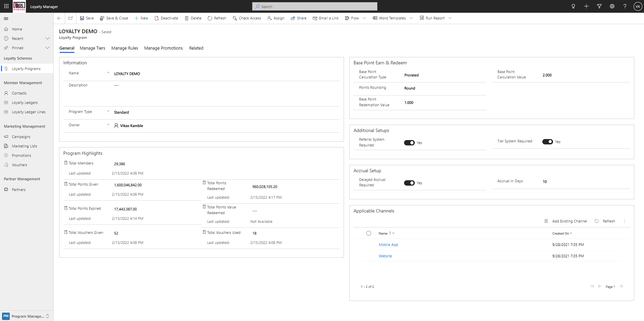Expand the Recent section in the sidebar

pyautogui.click(x=47, y=38)
